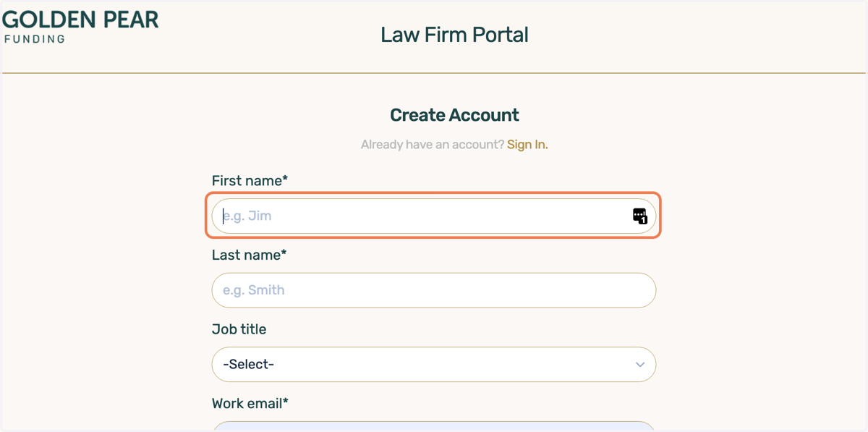Open the Job title dropdown
The width and height of the screenshot is (868, 432).
[433, 364]
